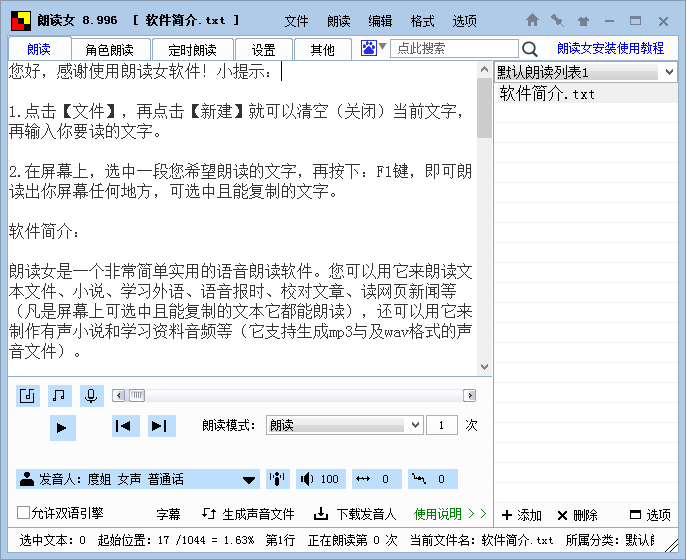Expand the 发音人 voice dropdown

[248, 480]
